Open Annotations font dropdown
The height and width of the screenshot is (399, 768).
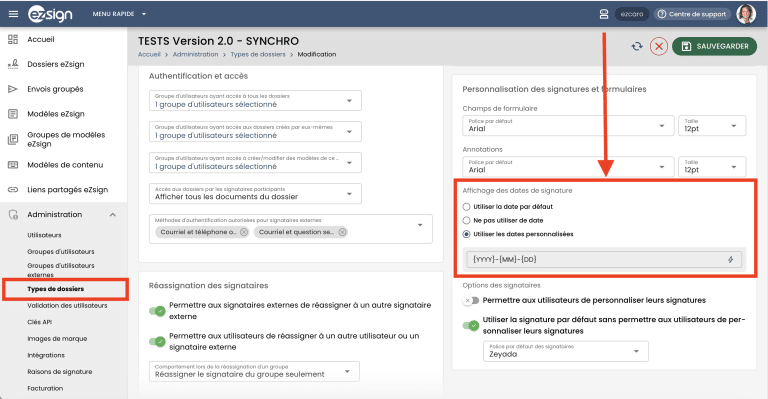tap(567, 166)
